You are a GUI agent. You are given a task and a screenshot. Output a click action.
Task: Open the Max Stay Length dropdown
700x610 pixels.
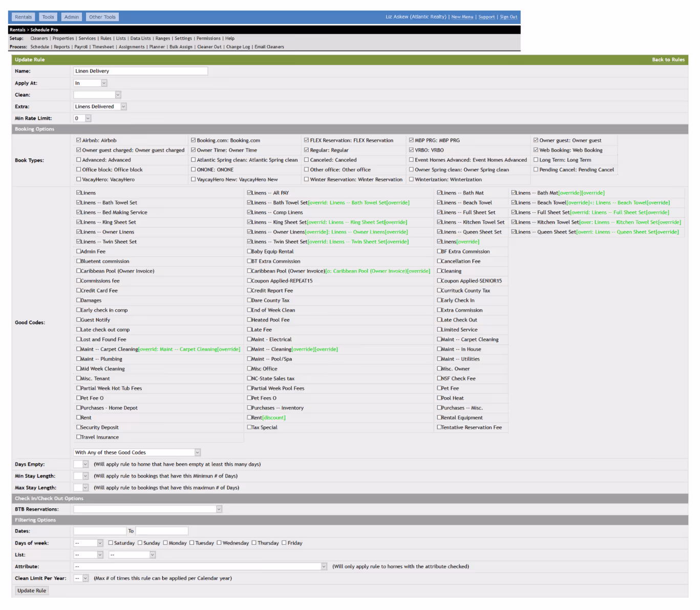(81, 488)
